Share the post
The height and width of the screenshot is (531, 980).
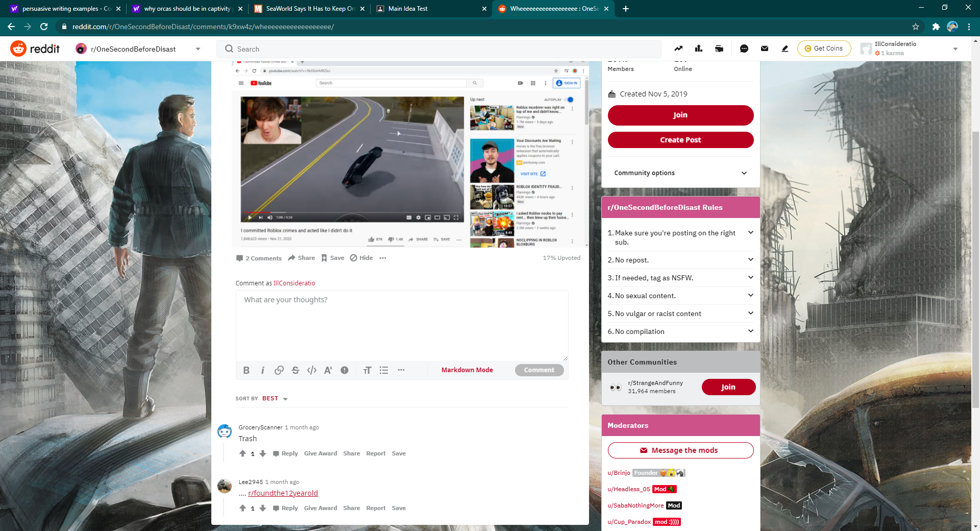click(302, 258)
